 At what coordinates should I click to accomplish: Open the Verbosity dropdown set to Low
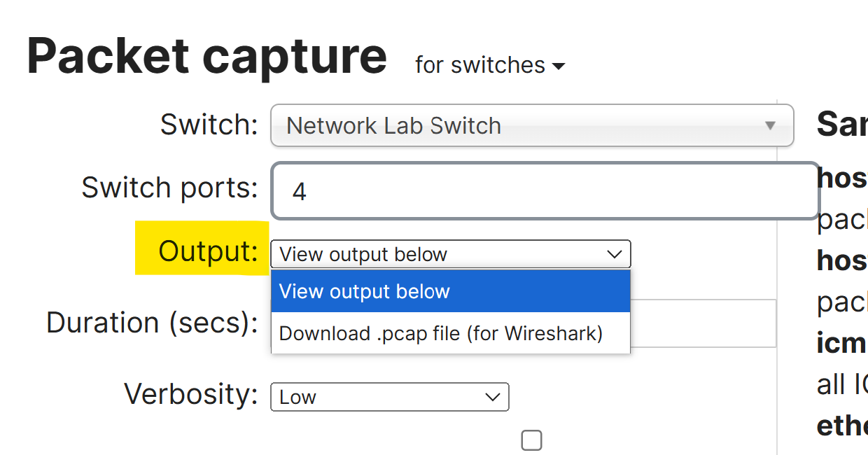click(x=389, y=397)
